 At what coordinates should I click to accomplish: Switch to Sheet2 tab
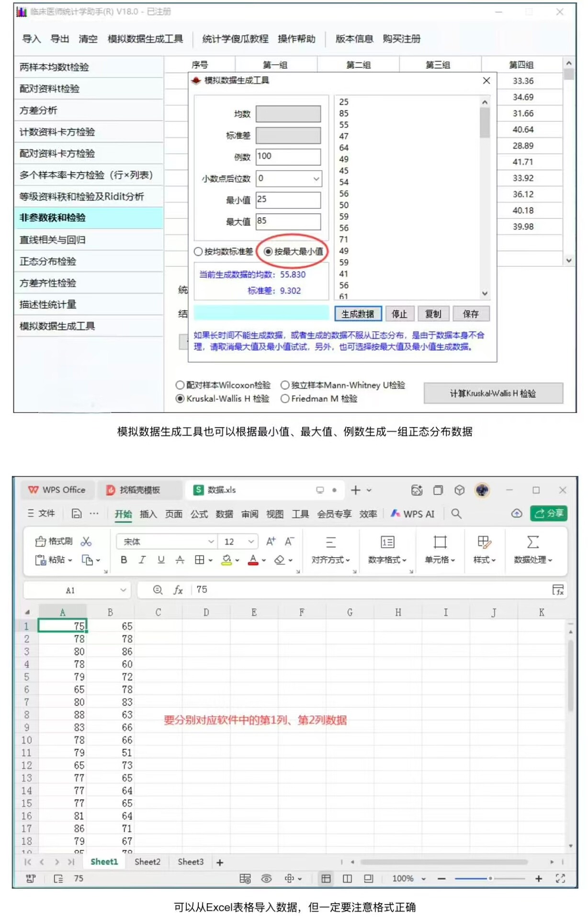(147, 862)
